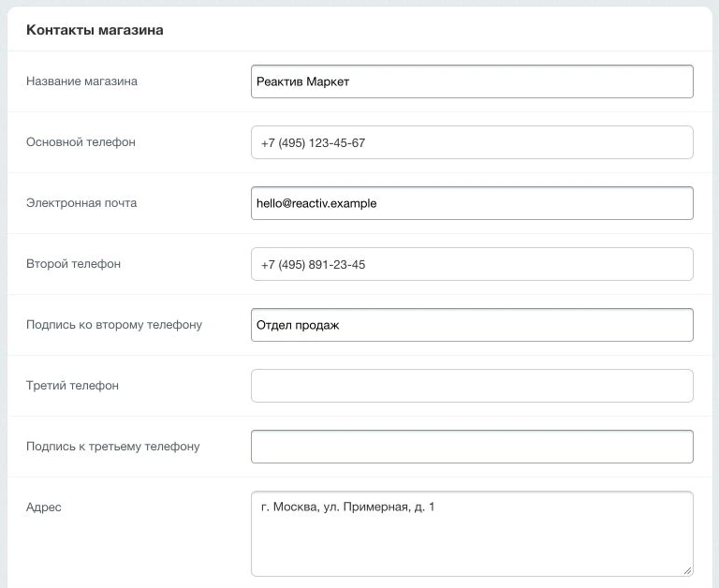Select the Электронная почта input field
The width and height of the screenshot is (719, 588).
pyautogui.click(x=472, y=203)
